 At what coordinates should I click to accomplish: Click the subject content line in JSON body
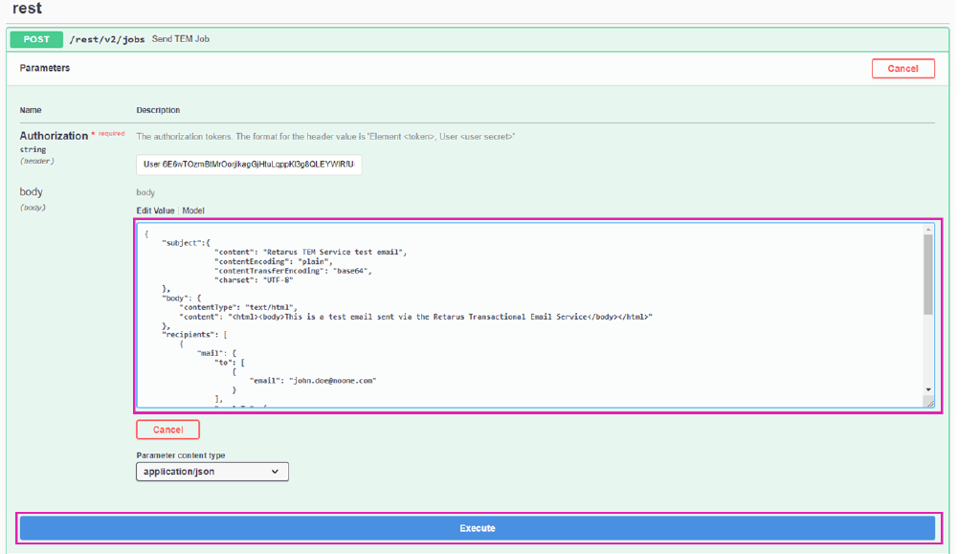coord(310,253)
